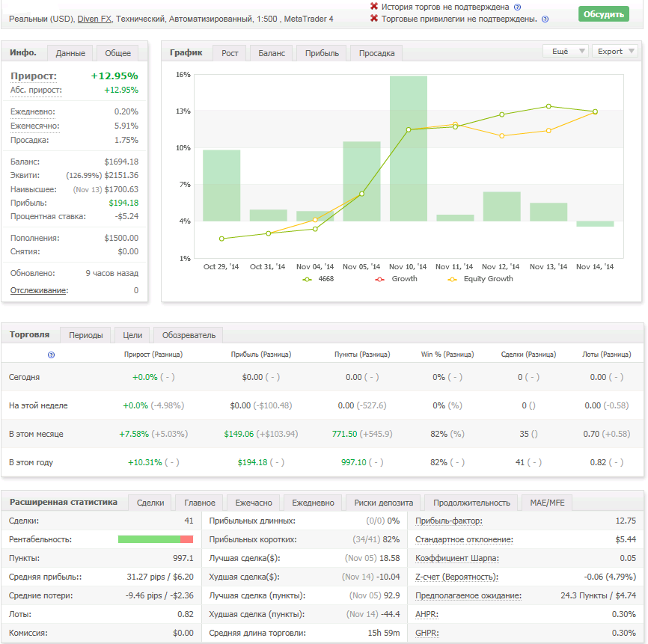Click the AHPR label
Screen dimensions: 648x644
pos(427,614)
